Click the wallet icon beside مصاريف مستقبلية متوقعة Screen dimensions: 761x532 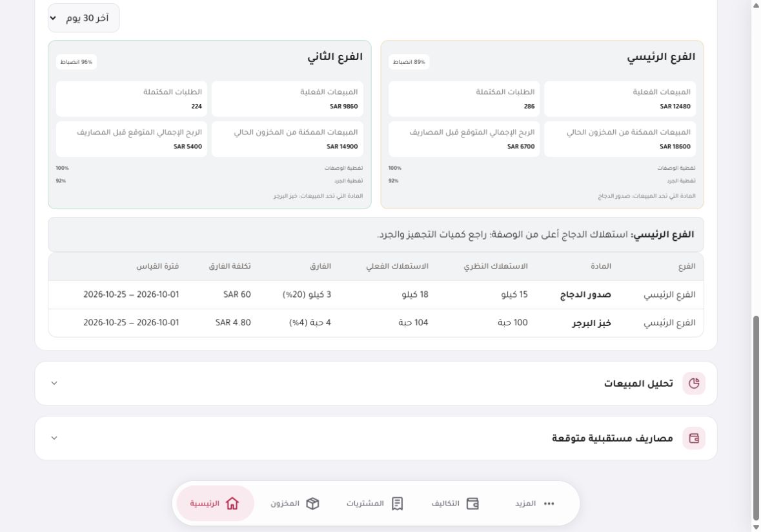693,438
